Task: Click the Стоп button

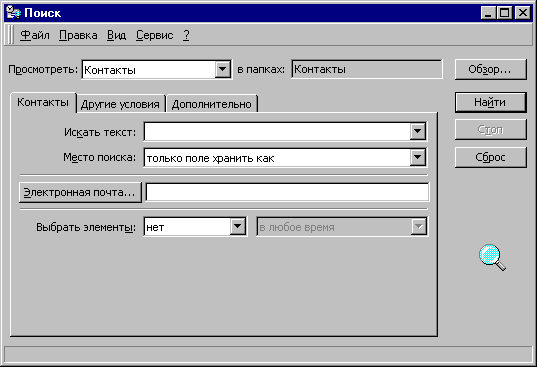Action: [x=490, y=129]
